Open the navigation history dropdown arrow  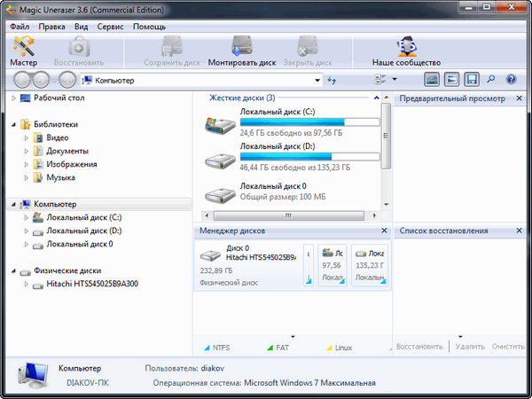pyautogui.click(x=54, y=81)
